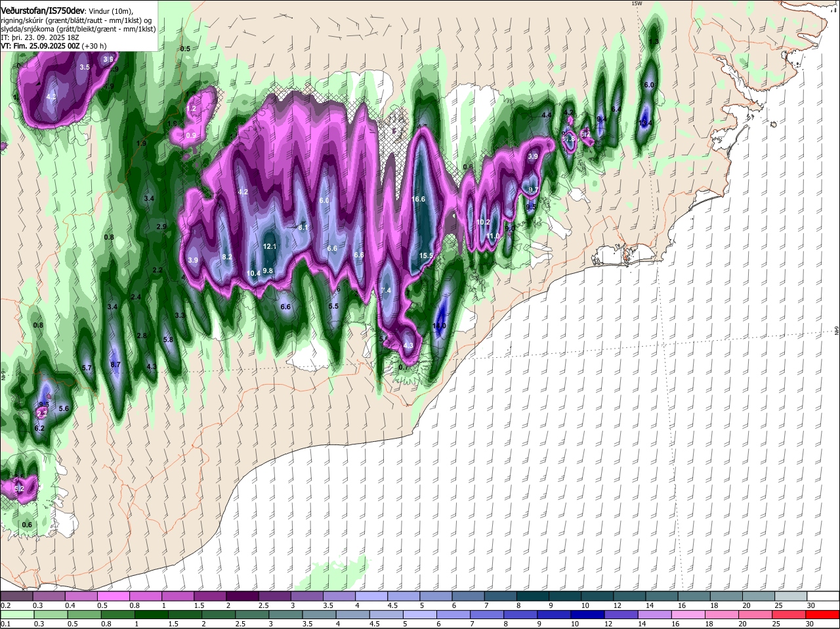Pick the lower legend swatch between 10 and 12
The width and height of the screenshot is (840, 629).
(x=588, y=615)
